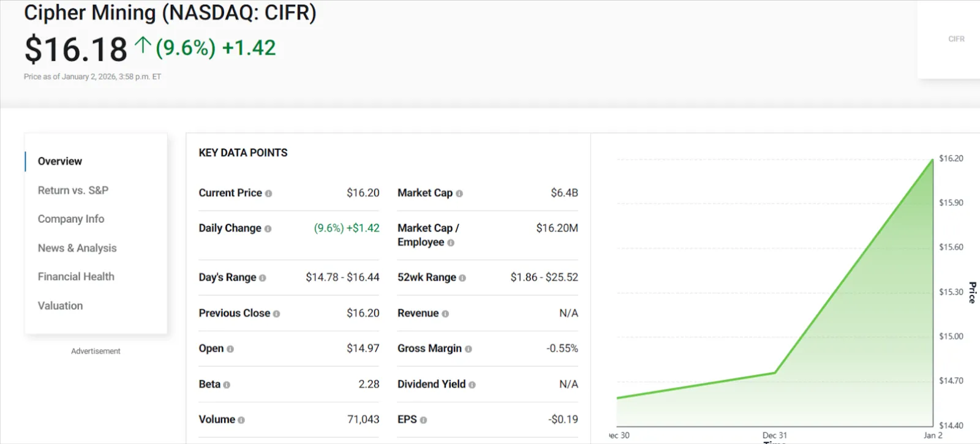The height and width of the screenshot is (444, 980).
Task: Click info icon beside Beta
Action: [x=227, y=385]
